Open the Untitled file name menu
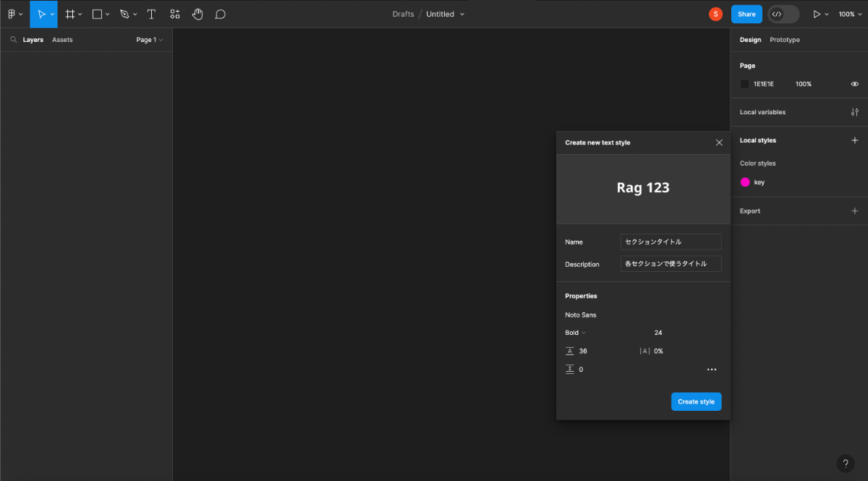 (445, 14)
